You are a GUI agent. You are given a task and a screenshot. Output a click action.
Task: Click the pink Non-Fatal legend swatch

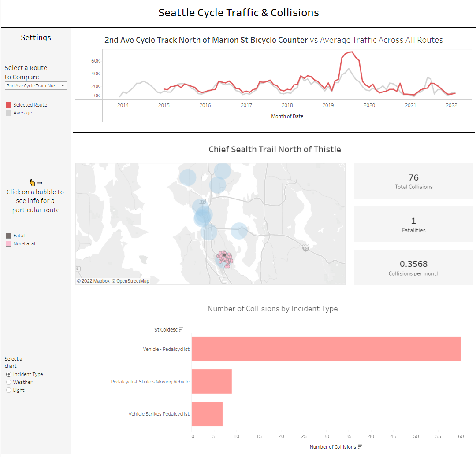click(x=8, y=243)
